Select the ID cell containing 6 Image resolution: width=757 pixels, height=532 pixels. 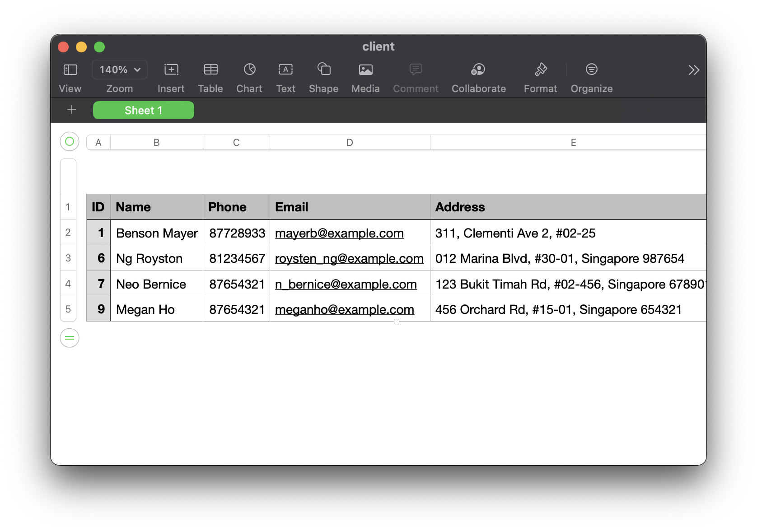tap(98, 258)
